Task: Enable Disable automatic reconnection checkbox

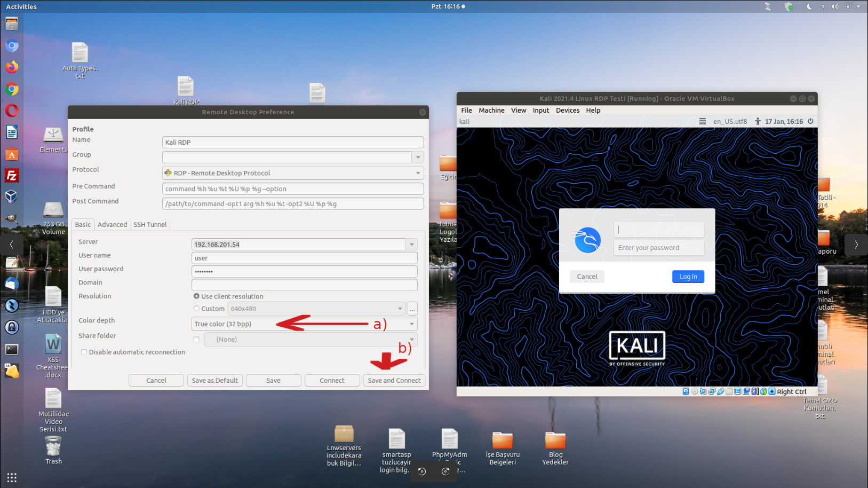Action: tap(84, 352)
